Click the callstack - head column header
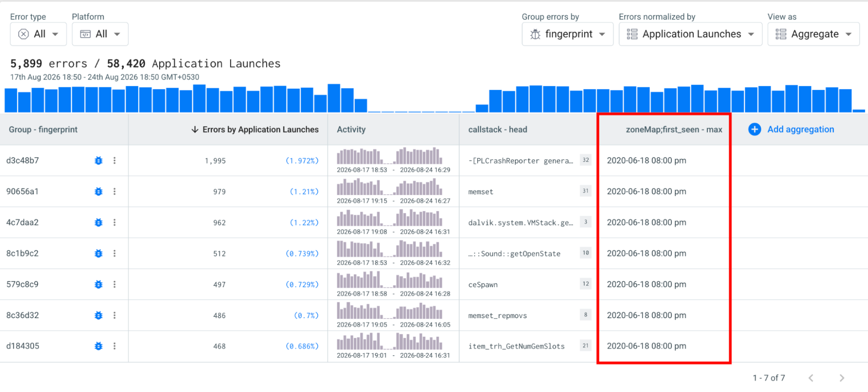Viewport: 868px width, 392px height. (x=498, y=130)
